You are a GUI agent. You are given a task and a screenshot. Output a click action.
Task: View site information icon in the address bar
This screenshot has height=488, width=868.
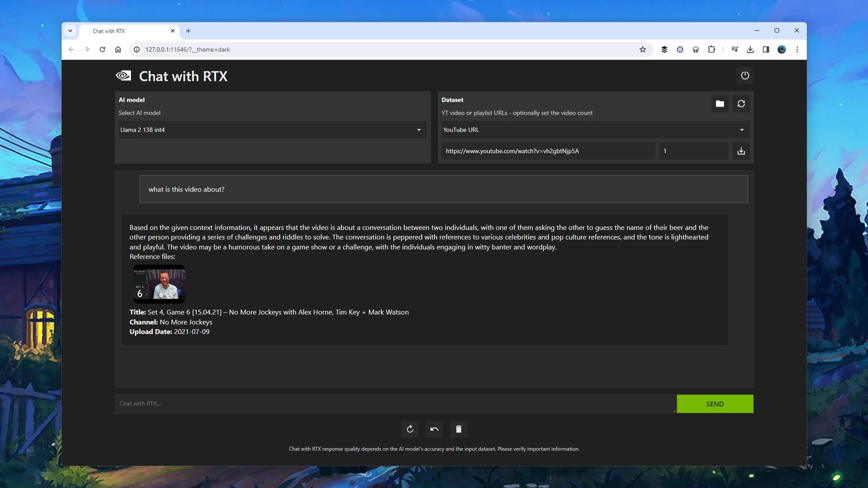(x=137, y=49)
